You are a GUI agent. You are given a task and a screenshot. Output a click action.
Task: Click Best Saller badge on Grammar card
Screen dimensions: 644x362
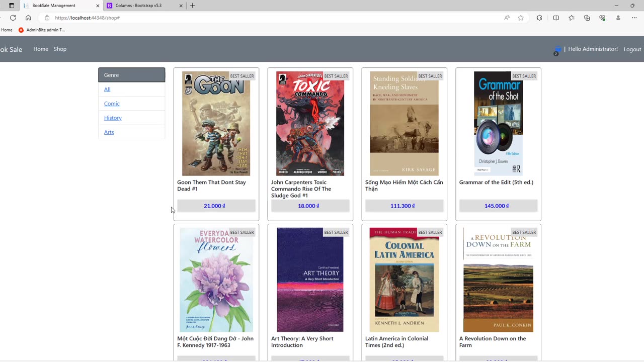pos(524,76)
